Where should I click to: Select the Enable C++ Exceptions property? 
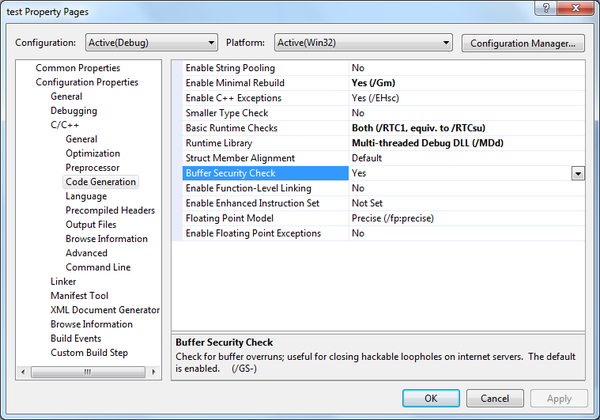pos(266,98)
